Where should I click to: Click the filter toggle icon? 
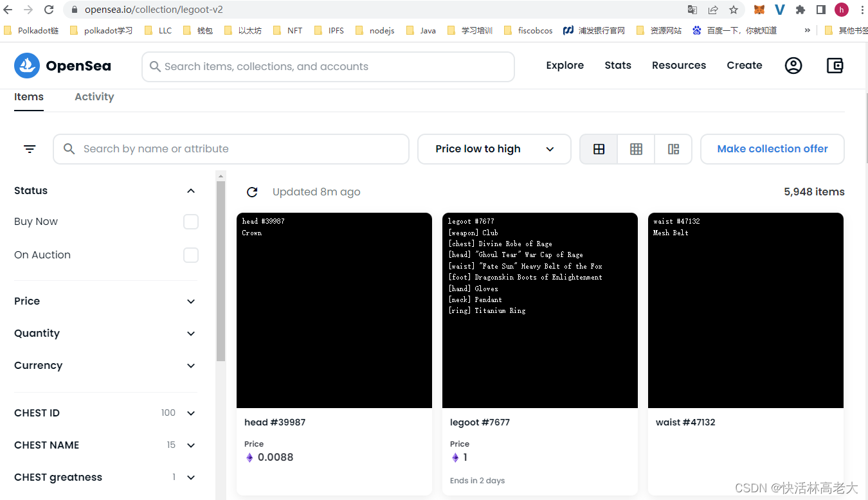click(x=30, y=149)
